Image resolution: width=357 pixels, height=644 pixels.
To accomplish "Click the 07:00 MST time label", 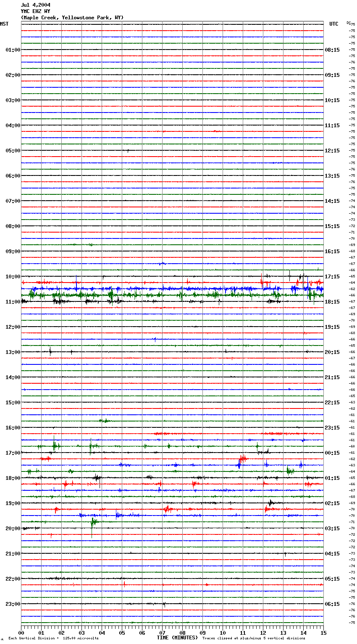I will tap(13, 201).
